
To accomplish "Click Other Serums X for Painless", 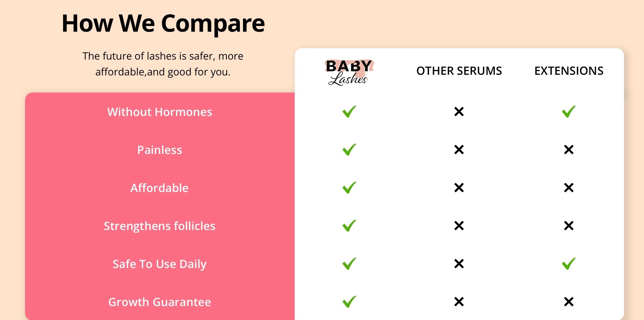I will tap(459, 150).
